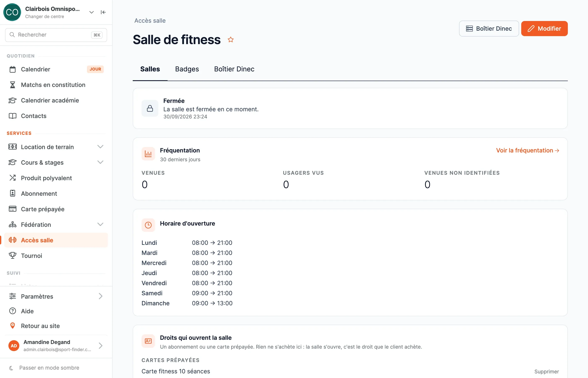The height and width of the screenshot is (378, 588).
Task: Open the center switcher dropdown for Clairbois
Action: [x=92, y=12]
